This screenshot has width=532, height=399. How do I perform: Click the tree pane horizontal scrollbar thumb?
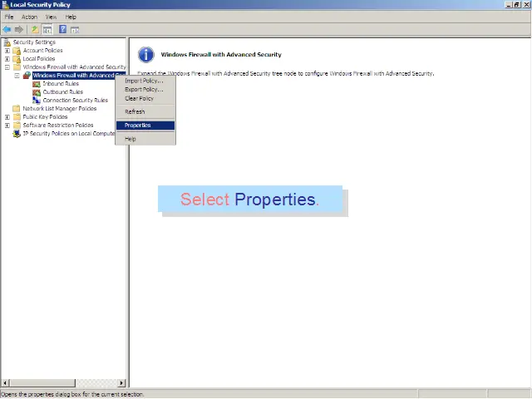click(42, 383)
